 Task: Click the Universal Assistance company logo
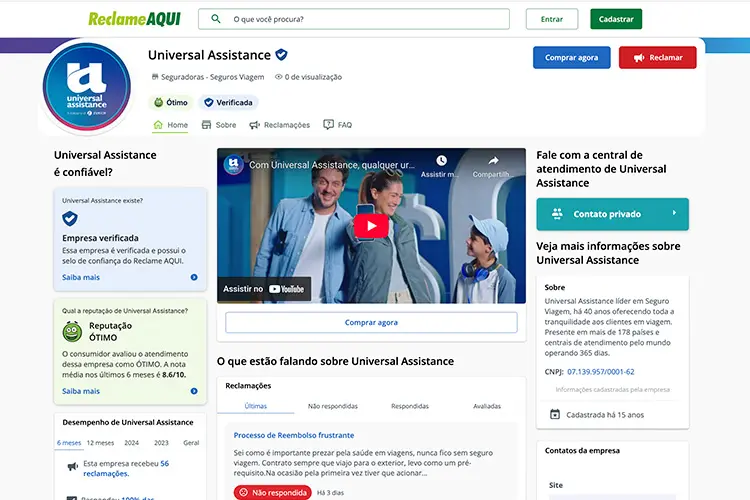coord(87,87)
